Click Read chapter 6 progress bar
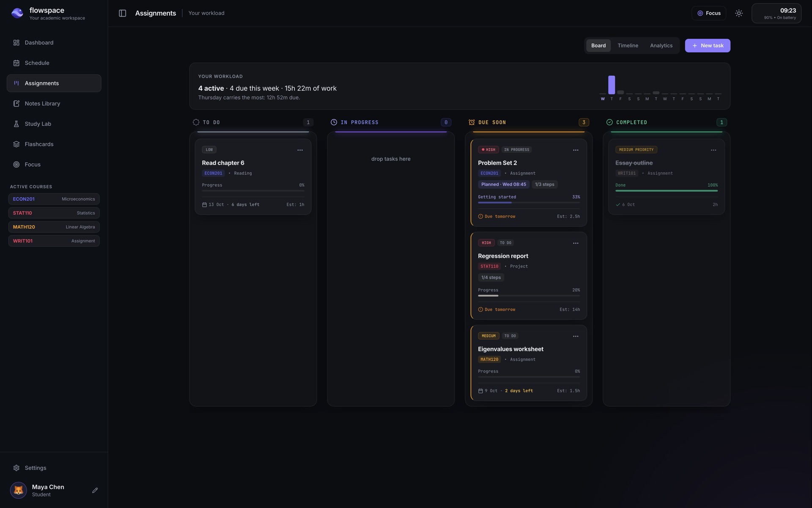 click(253, 191)
